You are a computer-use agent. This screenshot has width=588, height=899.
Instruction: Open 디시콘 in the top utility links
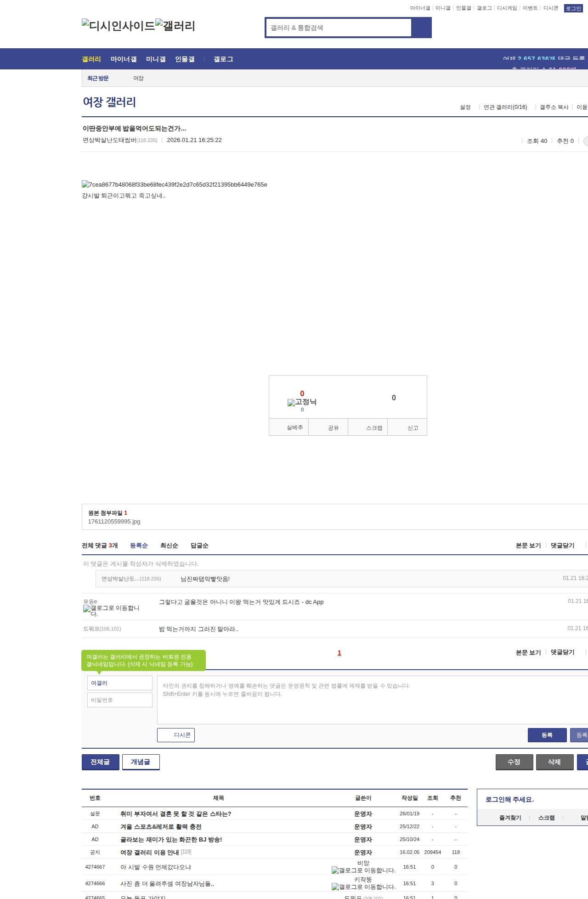551,8
